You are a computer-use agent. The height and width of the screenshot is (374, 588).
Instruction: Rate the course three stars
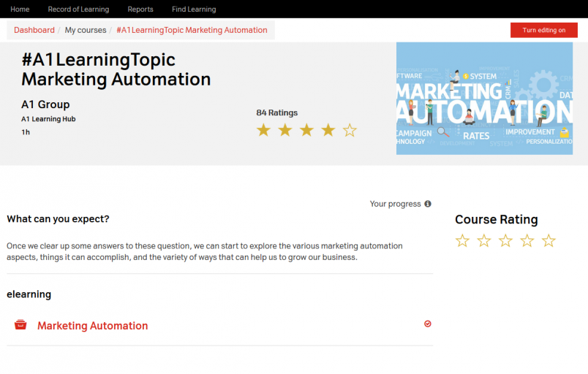click(505, 240)
